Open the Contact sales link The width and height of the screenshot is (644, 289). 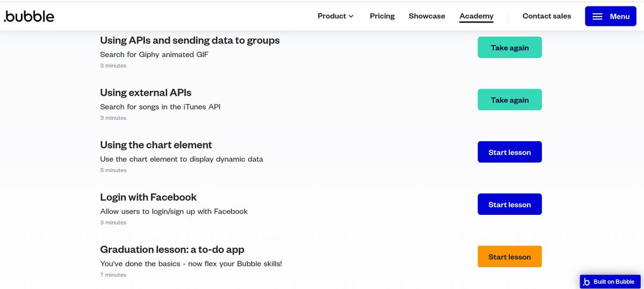tap(546, 16)
